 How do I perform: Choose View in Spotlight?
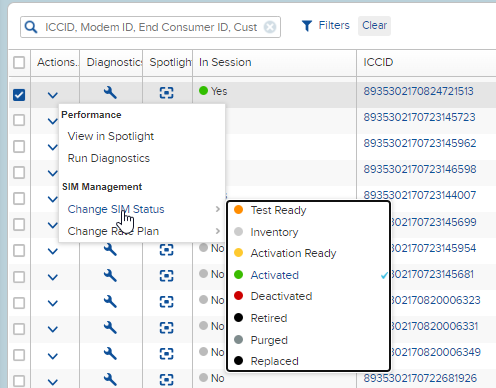click(111, 136)
